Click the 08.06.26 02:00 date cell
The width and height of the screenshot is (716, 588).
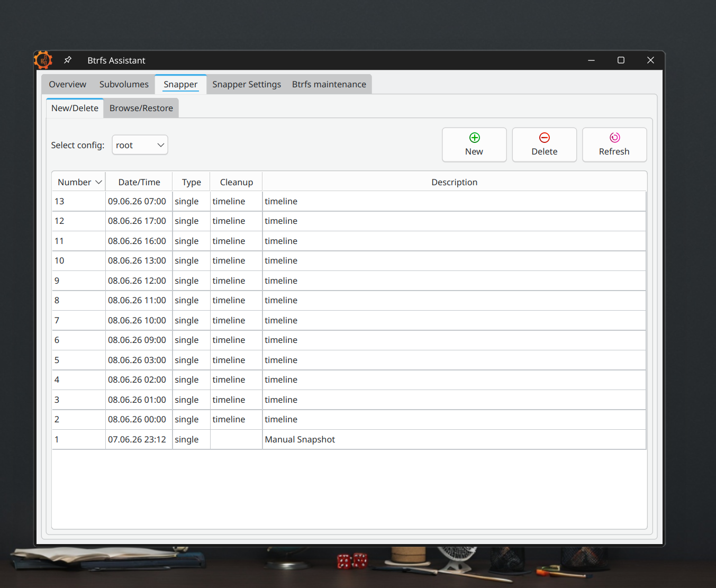139,379
